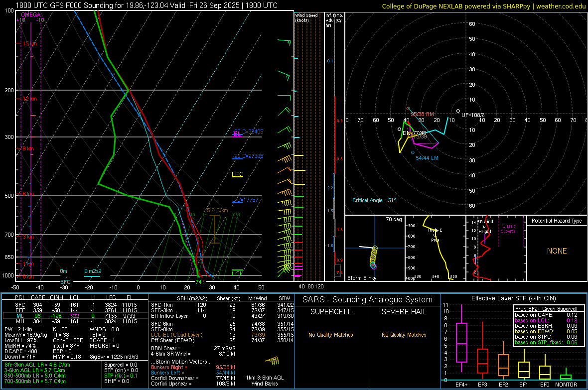The width and height of the screenshot is (588, 390).
Task: Select the LCL-EL (Cloud Layer) row
Action: [222, 335]
